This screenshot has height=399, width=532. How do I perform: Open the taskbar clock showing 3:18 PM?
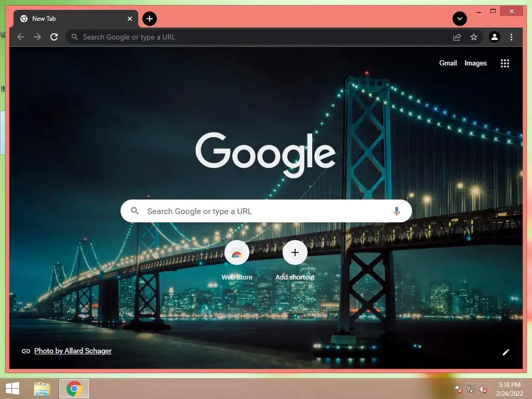click(509, 389)
